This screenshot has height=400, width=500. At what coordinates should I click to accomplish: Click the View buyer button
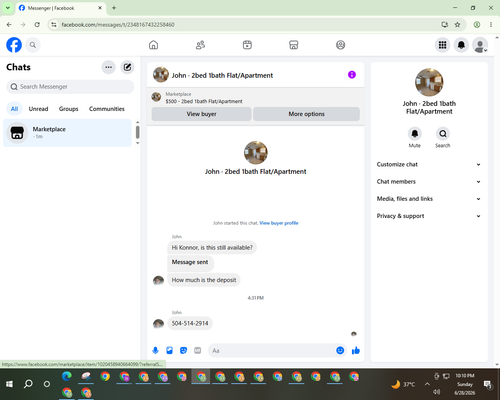(x=201, y=114)
